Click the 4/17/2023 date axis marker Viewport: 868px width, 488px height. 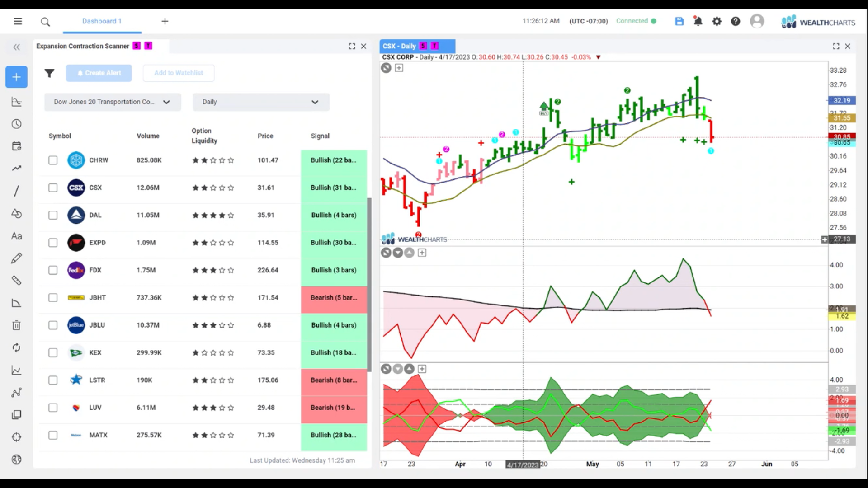(523, 465)
